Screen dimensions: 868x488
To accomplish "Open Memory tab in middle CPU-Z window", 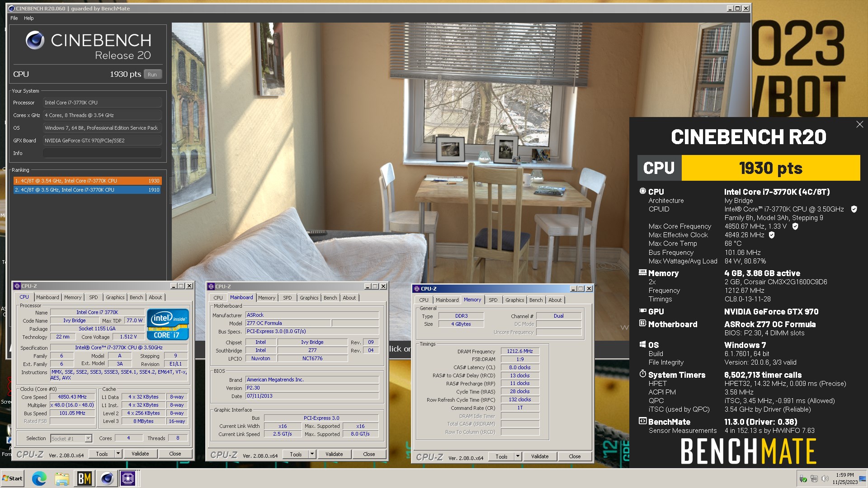I will pyautogui.click(x=267, y=298).
